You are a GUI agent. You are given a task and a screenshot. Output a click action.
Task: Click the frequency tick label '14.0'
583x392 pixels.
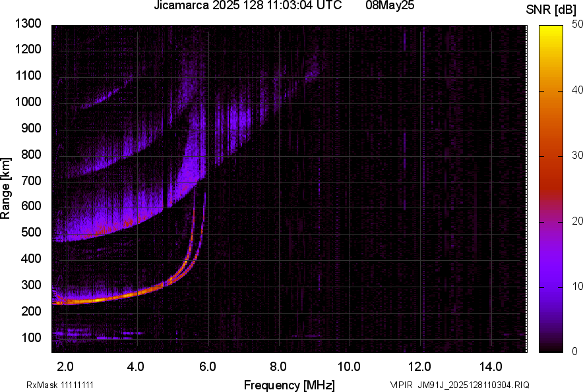491,367
